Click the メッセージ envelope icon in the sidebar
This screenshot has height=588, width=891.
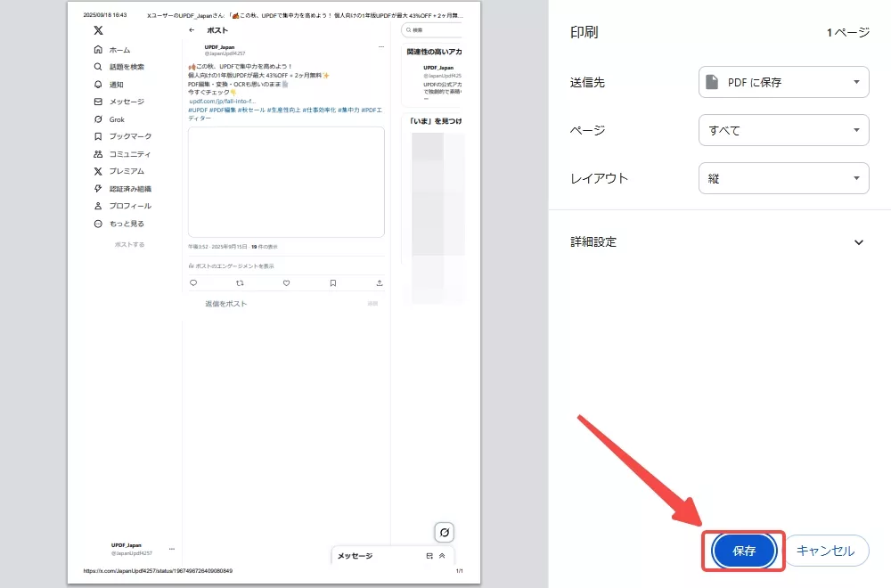(x=98, y=102)
